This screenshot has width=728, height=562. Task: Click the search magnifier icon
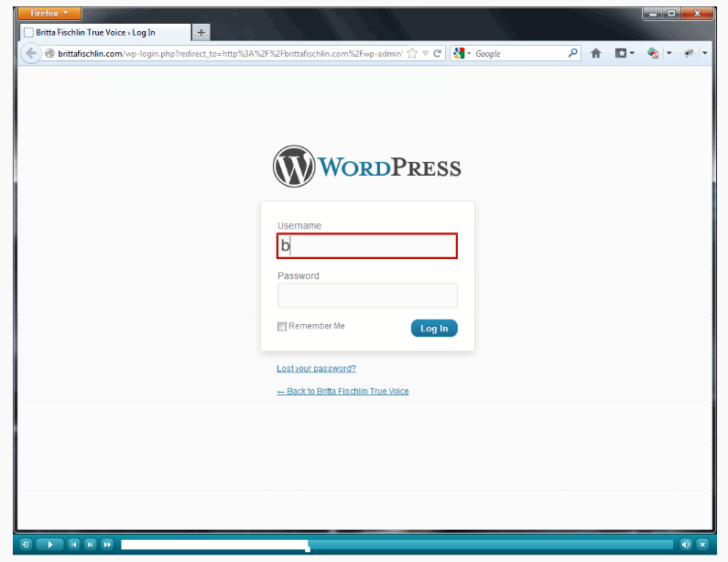pos(573,53)
